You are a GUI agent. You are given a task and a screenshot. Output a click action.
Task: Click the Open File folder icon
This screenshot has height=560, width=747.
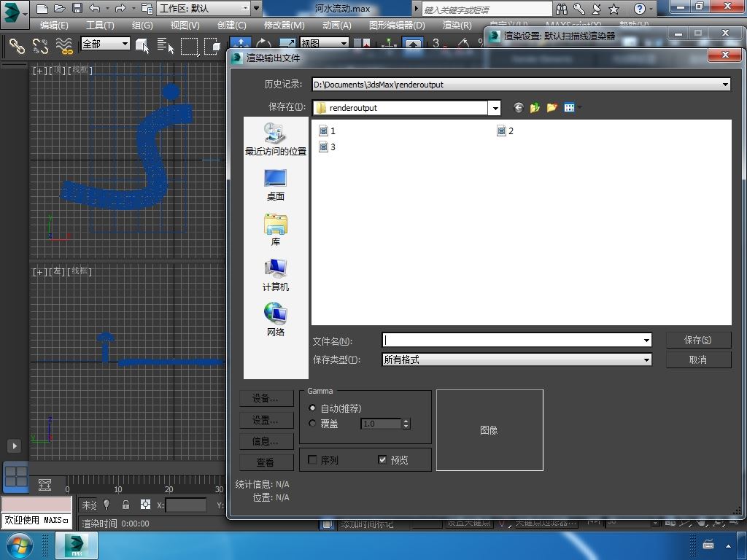(x=60, y=8)
